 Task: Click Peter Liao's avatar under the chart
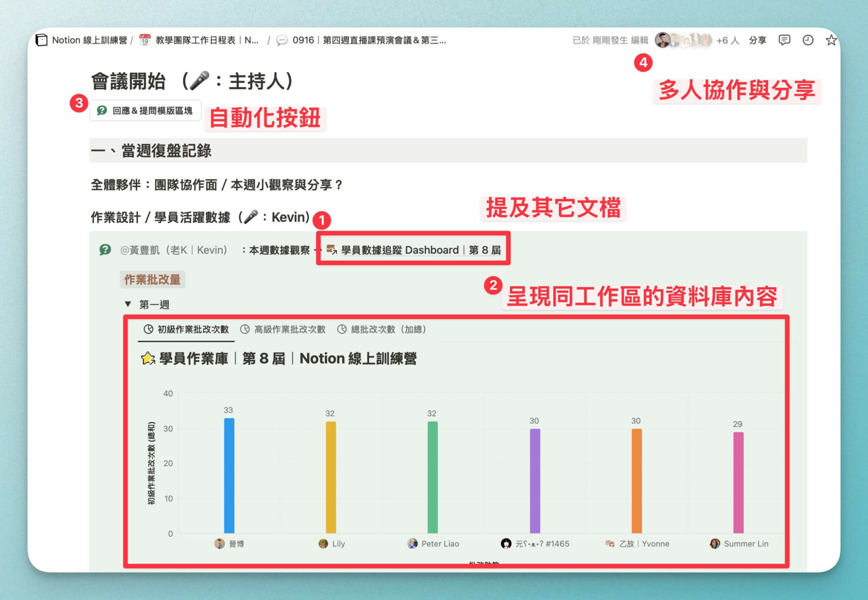tap(412, 544)
